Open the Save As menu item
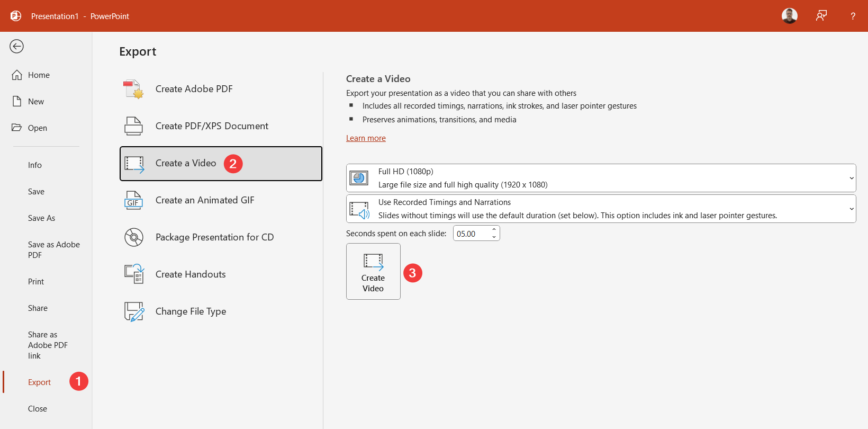 coord(41,218)
